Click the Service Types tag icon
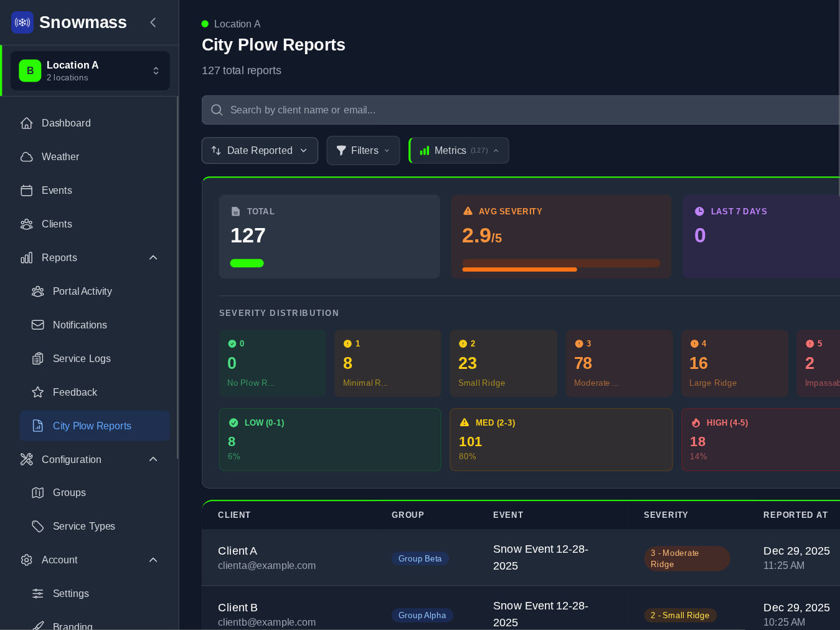 point(38,527)
